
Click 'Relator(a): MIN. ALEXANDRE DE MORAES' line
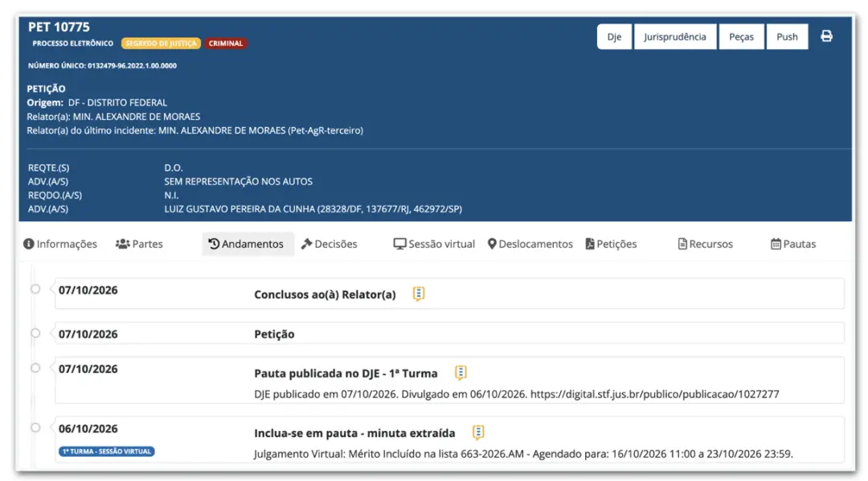113,117
